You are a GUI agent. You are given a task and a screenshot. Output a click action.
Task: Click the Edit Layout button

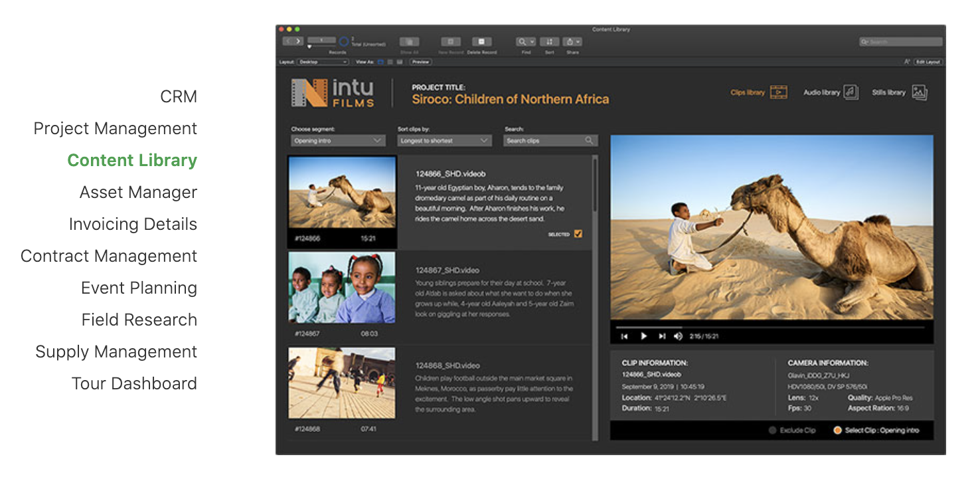tap(928, 61)
